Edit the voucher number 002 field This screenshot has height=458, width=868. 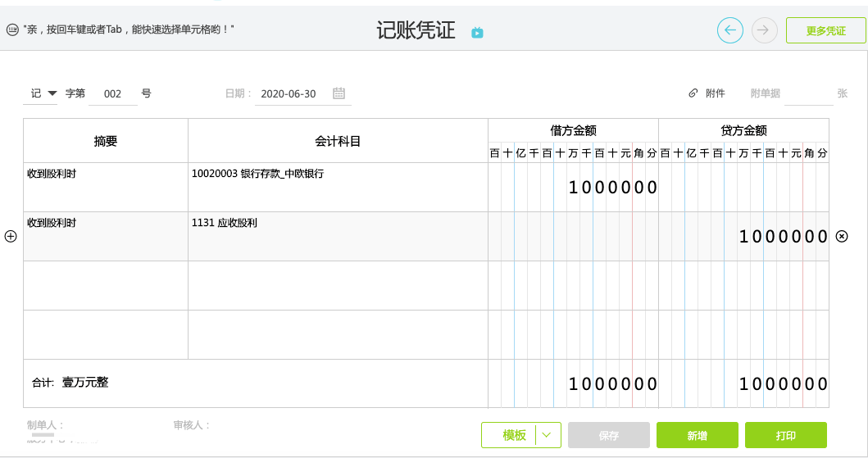[x=113, y=94]
